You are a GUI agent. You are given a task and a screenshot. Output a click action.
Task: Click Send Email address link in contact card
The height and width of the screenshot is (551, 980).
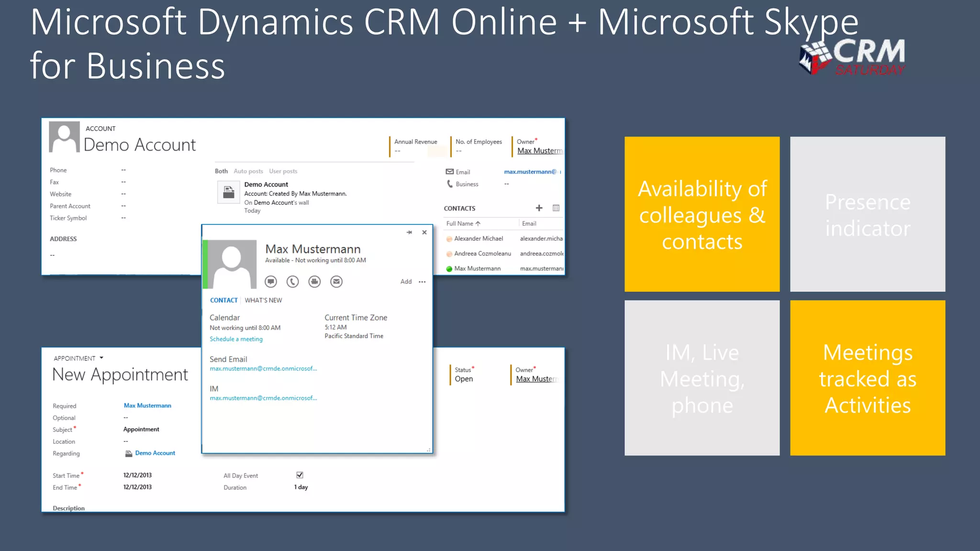click(263, 369)
